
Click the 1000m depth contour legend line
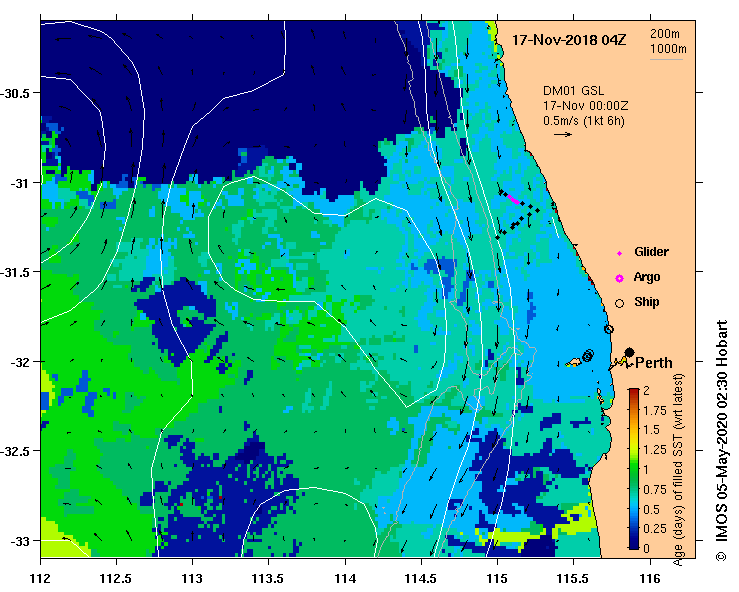[668, 59]
